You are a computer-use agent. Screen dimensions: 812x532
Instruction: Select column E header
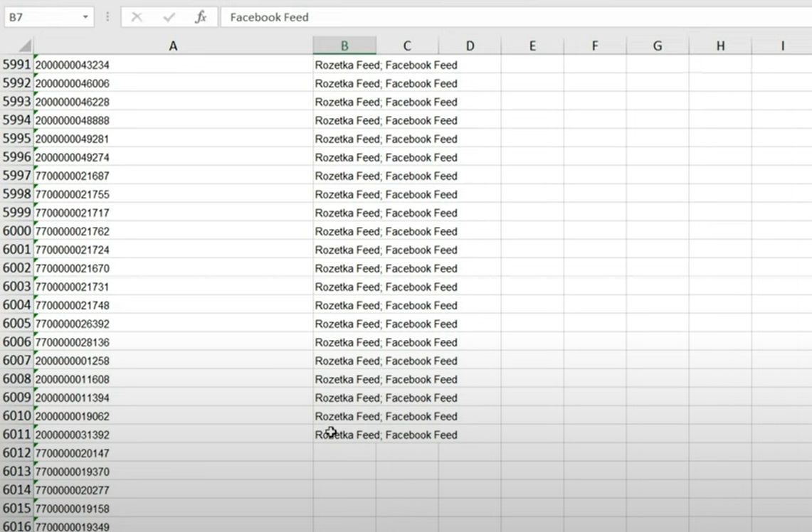pyautogui.click(x=532, y=46)
